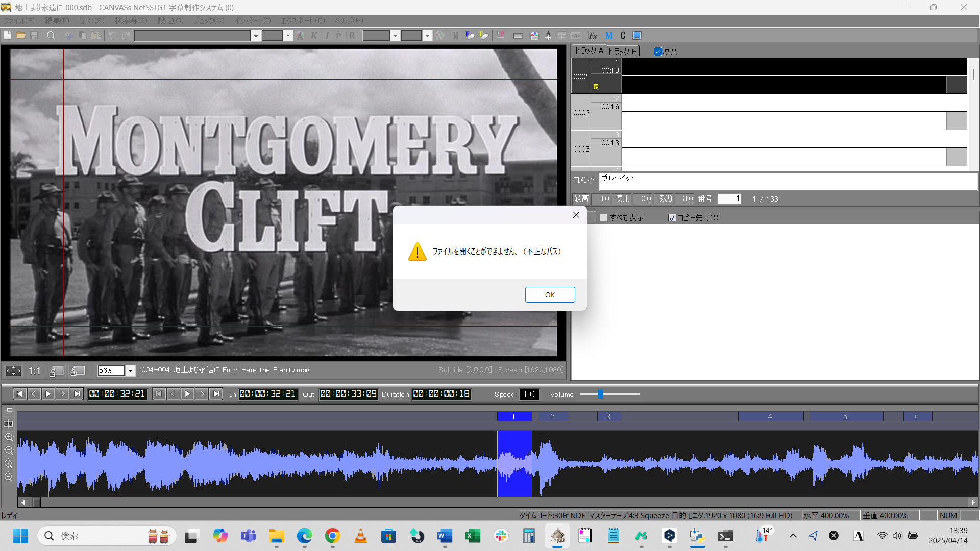The image size is (980, 551).
Task: Click the New file icon in toolbar
Action: tap(7, 35)
